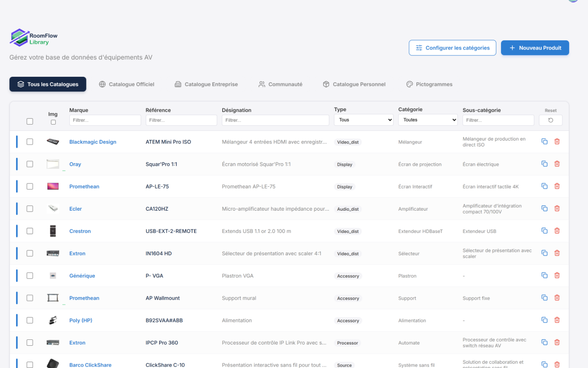Open the Oray brand link
588x368 pixels.
tap(75, 164)
